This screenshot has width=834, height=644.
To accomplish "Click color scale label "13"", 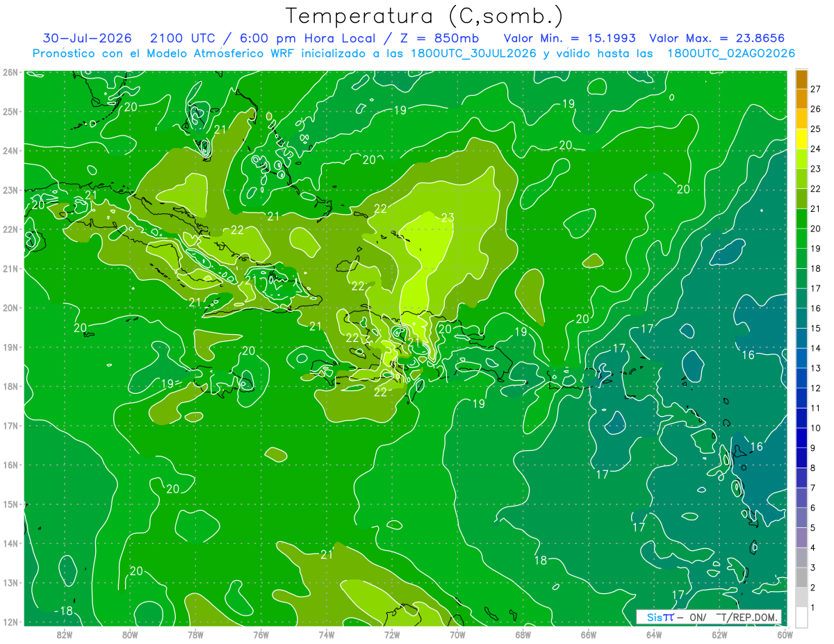I will [815, 368].
